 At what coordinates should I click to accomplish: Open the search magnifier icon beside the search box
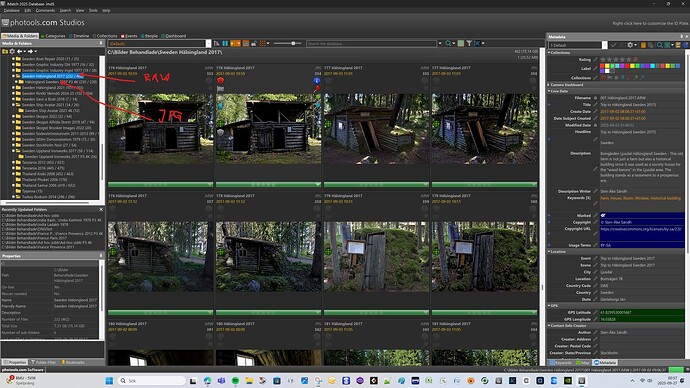tap(448, 44)
